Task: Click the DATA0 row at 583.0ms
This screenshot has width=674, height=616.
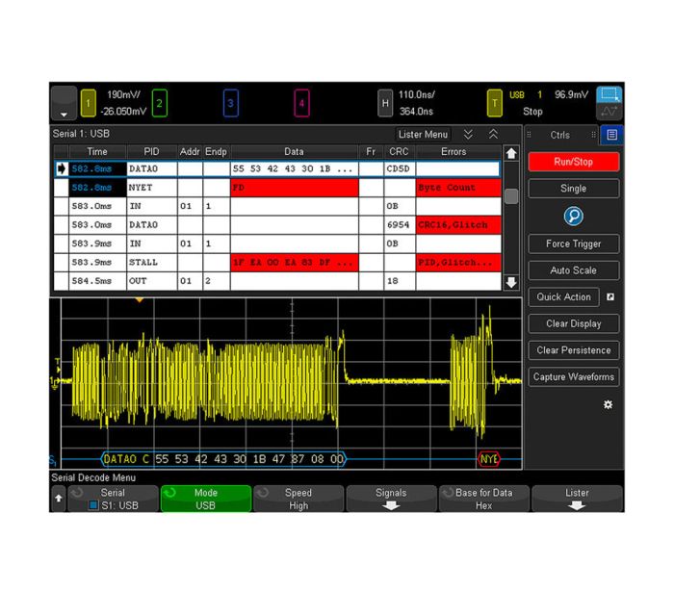Action: coord(277,225)
